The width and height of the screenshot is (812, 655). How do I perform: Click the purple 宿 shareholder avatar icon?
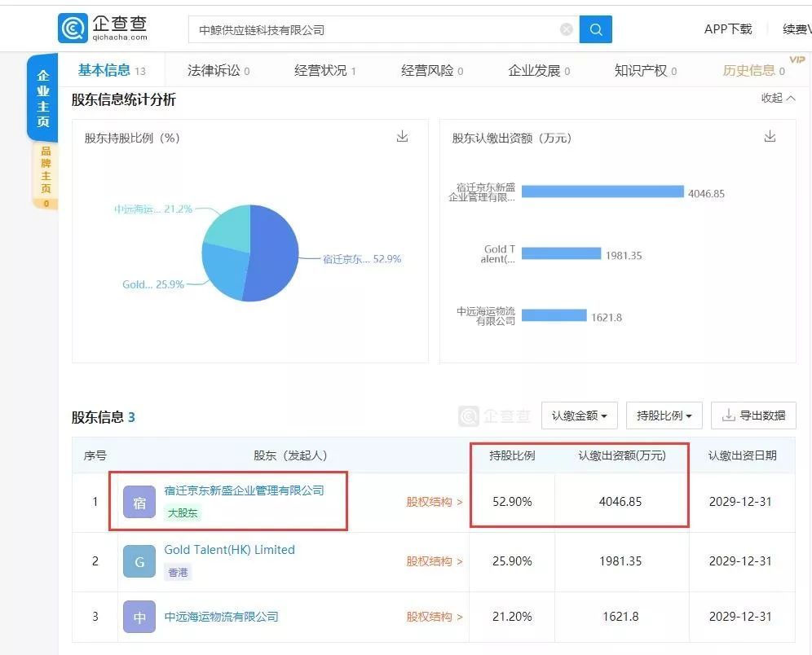pyautogui.click(x=139, y=502)
